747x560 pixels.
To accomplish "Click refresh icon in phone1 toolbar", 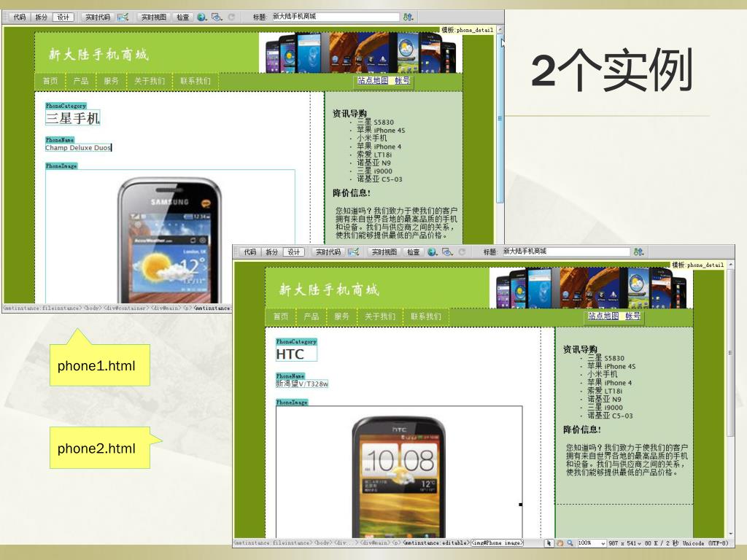I will (231, 17).
